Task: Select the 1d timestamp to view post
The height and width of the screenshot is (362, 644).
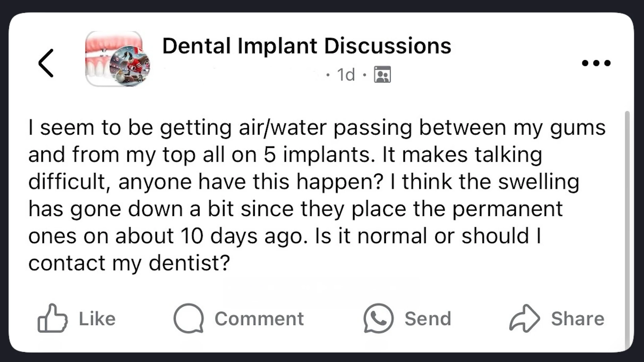Action: click(345, 74)
